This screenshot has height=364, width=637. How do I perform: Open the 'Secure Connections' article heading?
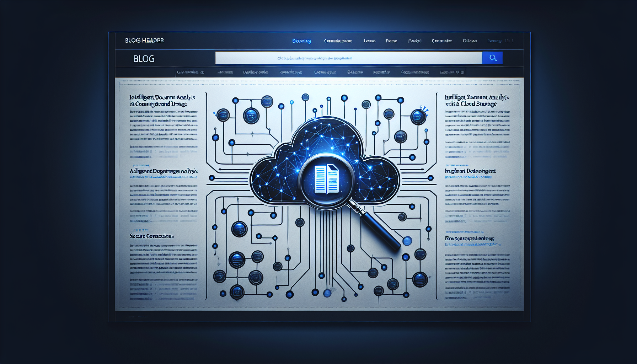coord(152,236)
